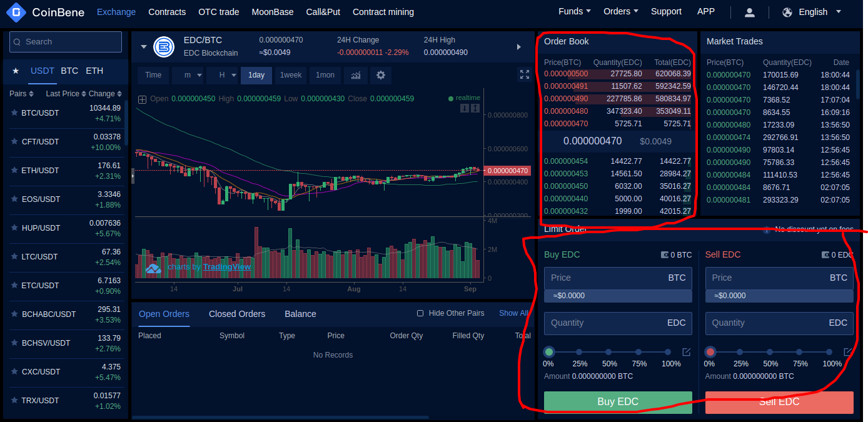Open Call&Put page

(x=323, y=12)
